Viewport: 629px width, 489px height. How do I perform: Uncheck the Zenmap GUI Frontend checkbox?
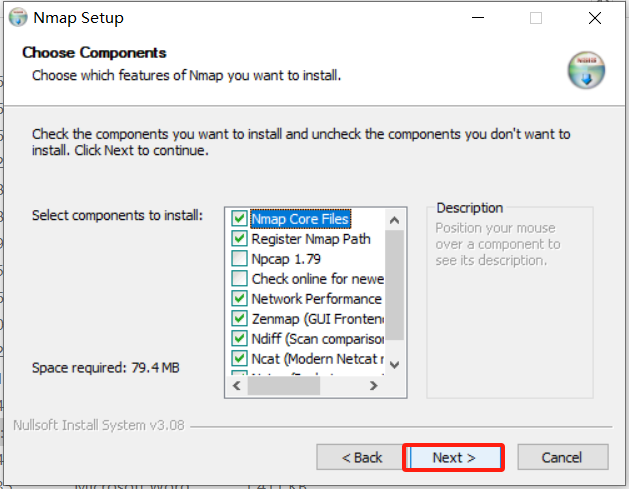coord(239,318)
